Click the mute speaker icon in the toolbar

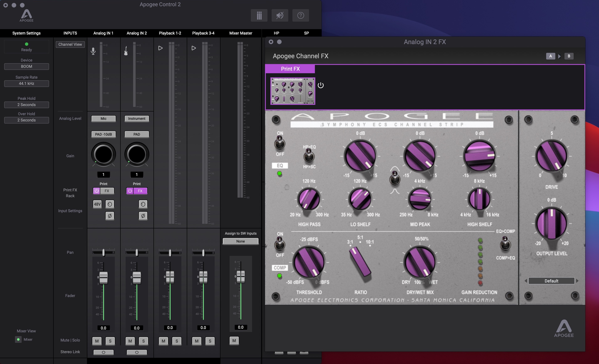pyautogui.click(x=280, y=15)
